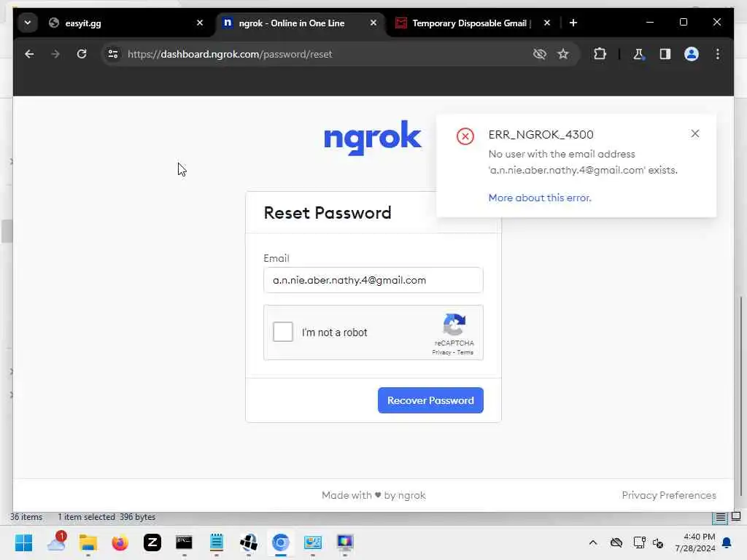Open the Extensions puzzle icon
Image resolution: width=747 pixels, height=560 pixels.
click(600, 54)
